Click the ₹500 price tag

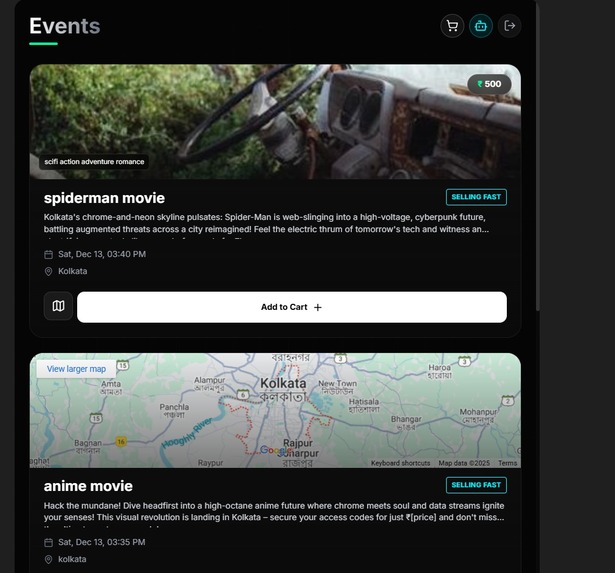(x=489, y=84)
